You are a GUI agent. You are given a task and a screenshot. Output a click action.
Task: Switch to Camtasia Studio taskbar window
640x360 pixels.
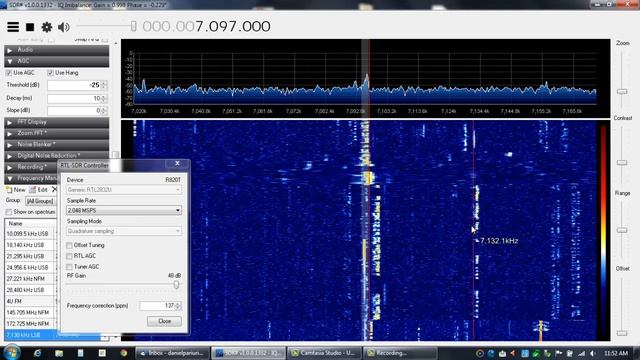tap(324, 353)
